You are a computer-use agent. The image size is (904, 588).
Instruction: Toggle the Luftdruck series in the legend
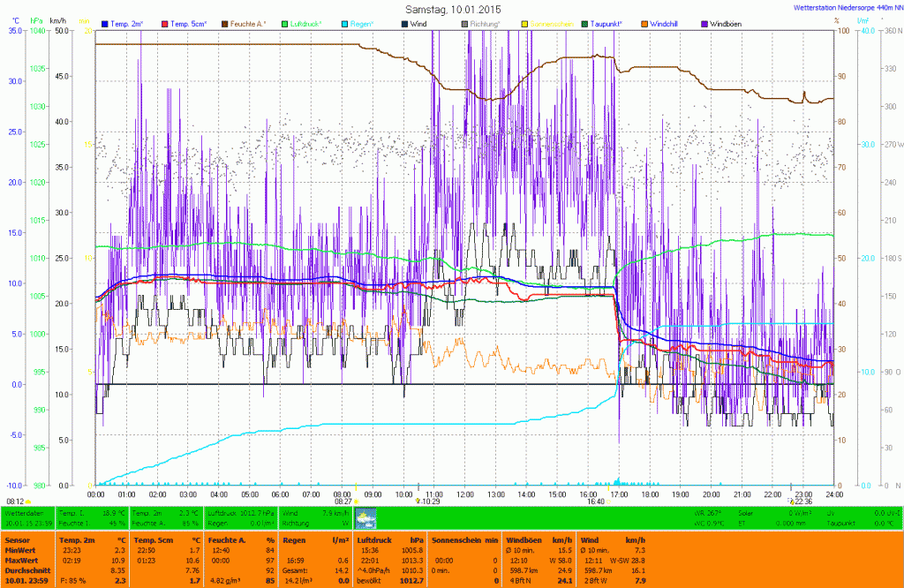(305, 24)
